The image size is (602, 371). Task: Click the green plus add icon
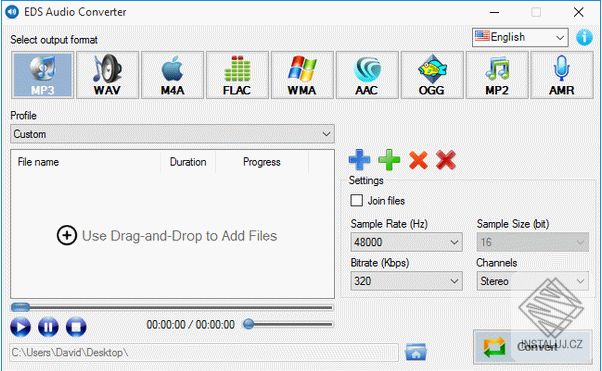pos(389,159)
